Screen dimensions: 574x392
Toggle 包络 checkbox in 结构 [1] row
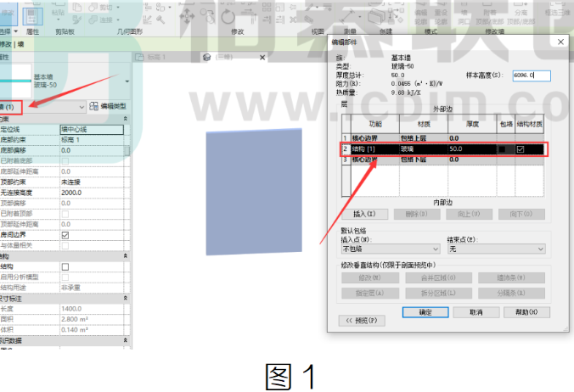502,149
